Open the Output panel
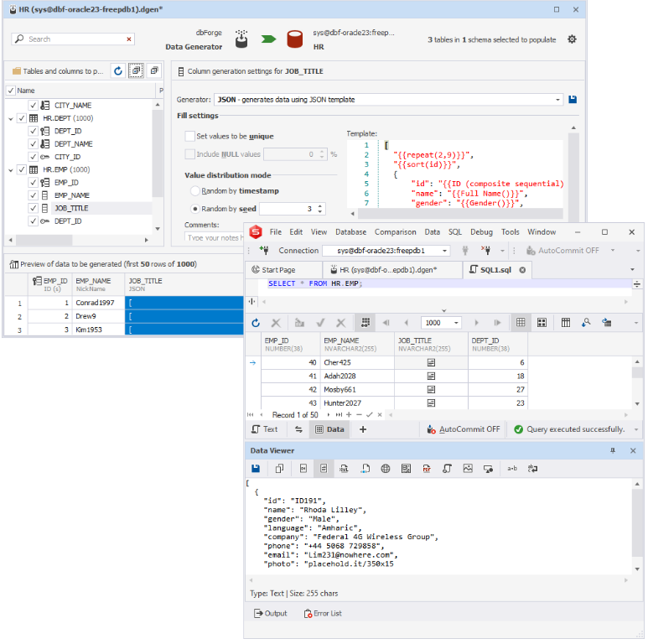This screenshot has width=648, height=644. [270, 614]
